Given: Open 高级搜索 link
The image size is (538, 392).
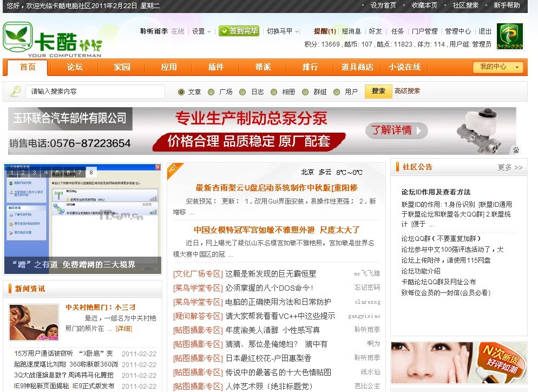Looking at the screenshot, I should coord(407,91).
